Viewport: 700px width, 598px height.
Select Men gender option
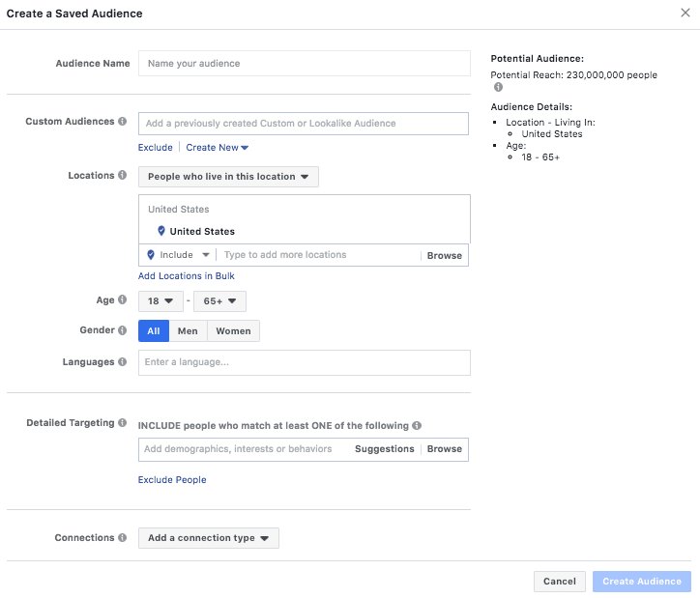(x=188, y=331)
